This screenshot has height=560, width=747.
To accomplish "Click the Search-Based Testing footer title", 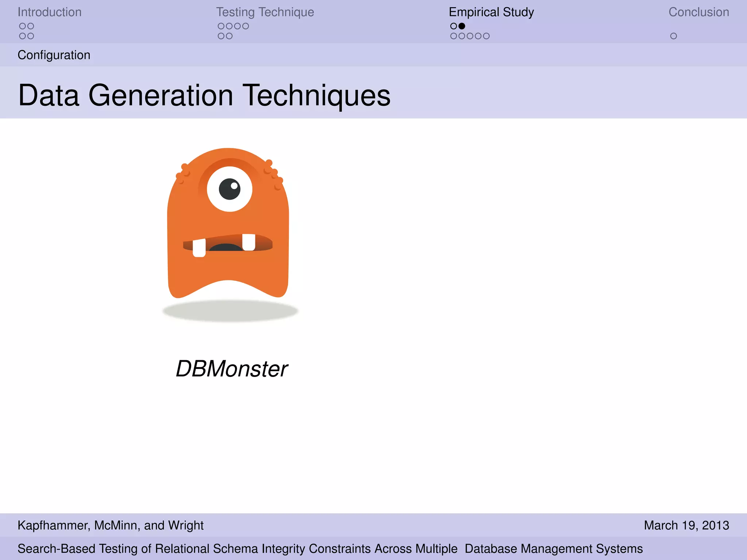I will [330, 549].
